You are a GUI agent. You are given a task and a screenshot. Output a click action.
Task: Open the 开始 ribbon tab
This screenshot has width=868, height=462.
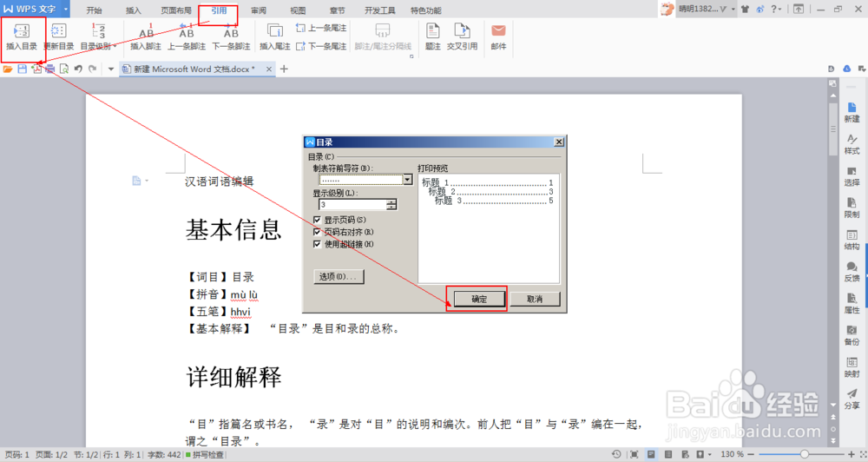pyautogui.click(x=94, y=10)
